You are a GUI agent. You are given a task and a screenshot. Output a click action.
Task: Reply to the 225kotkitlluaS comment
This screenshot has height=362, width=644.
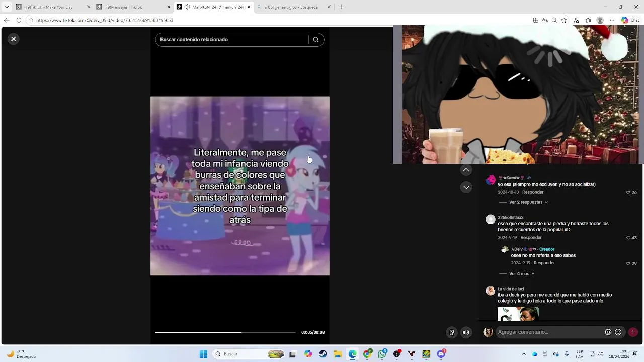click(531, 238)
